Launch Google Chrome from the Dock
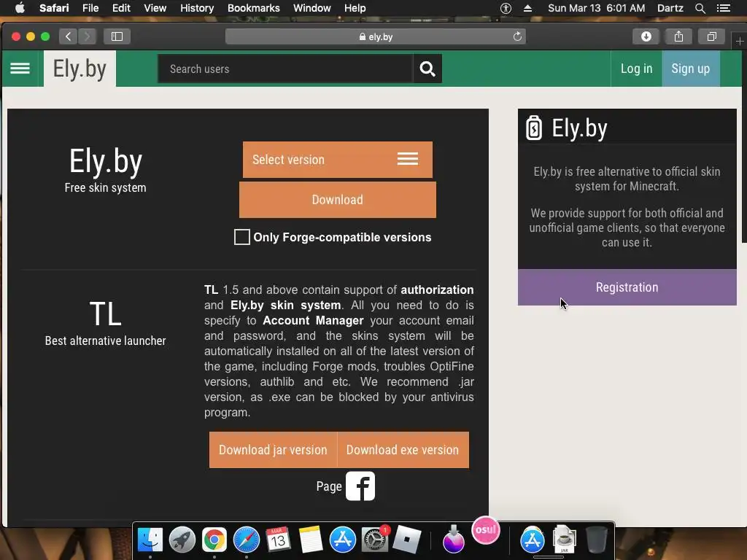Viewport: 747px width, 560px height. 214,540
